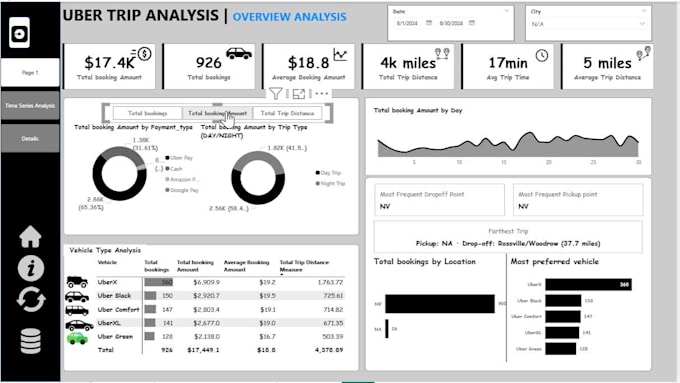
Task: Click the Uber Comfort van icon in table
Action: (x=77, y=310)
